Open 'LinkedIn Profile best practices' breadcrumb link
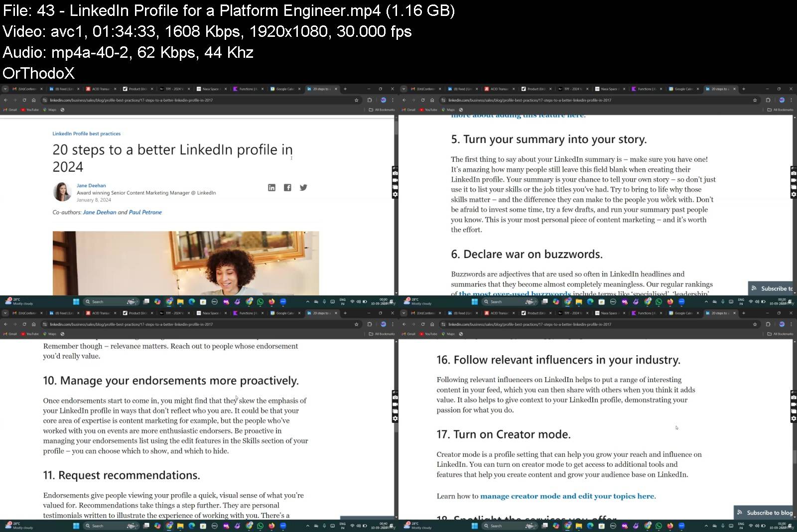 [87, 133]
